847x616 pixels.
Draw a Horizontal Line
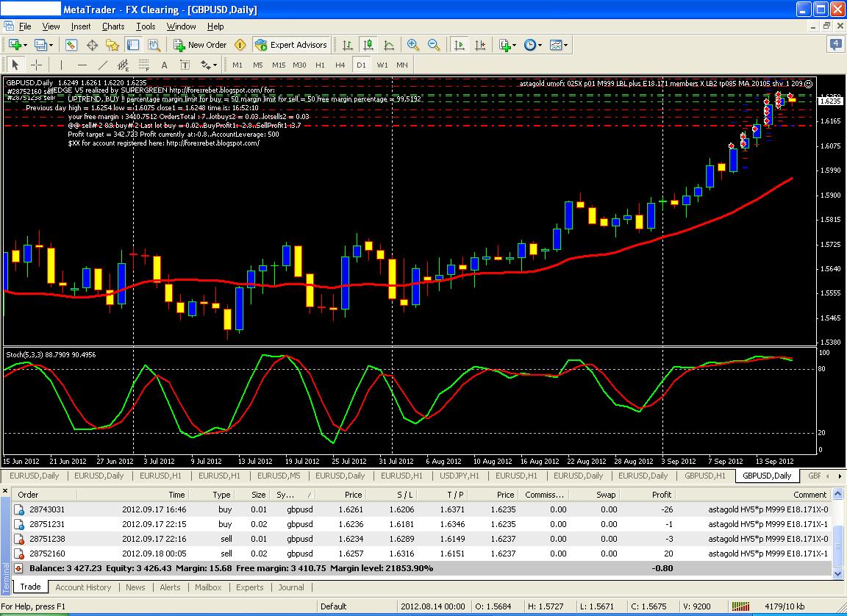[x=82, y=65]
